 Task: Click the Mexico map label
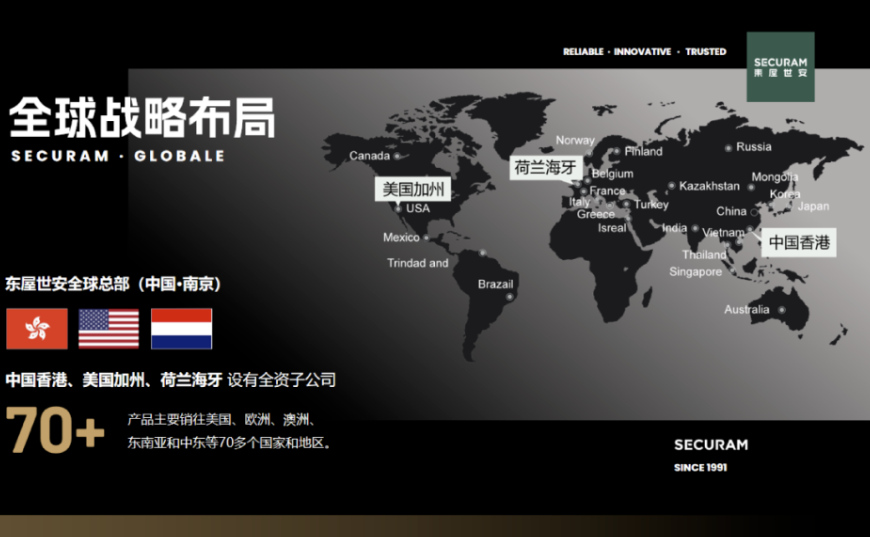coord(401,237)
